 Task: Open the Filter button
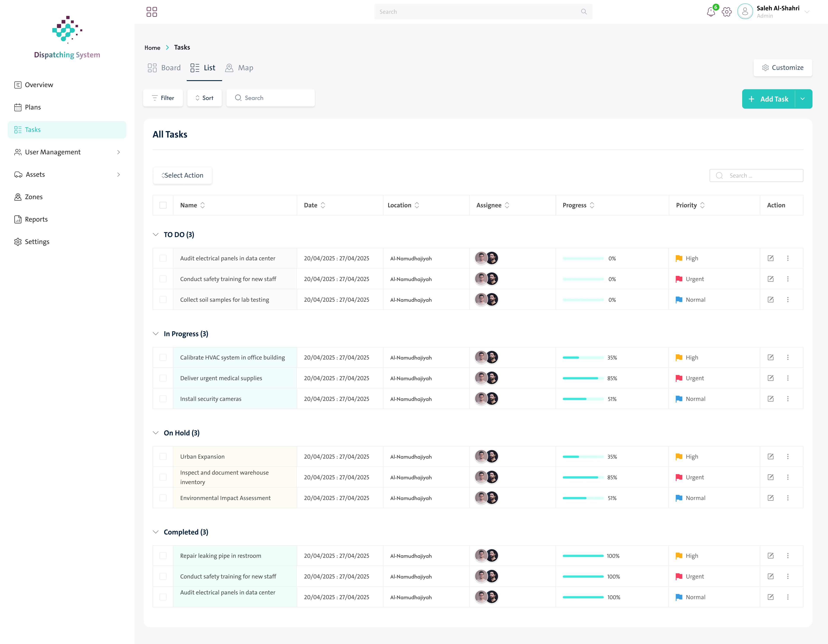tap(163, 98)
